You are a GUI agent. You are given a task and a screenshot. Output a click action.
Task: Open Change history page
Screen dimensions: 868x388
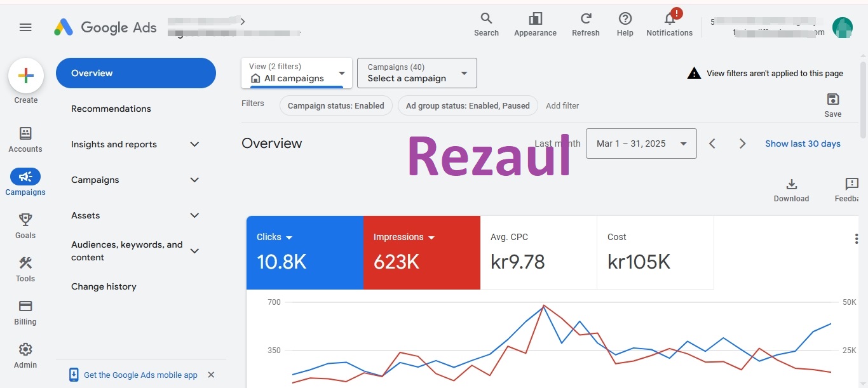(x=104, y=286)
